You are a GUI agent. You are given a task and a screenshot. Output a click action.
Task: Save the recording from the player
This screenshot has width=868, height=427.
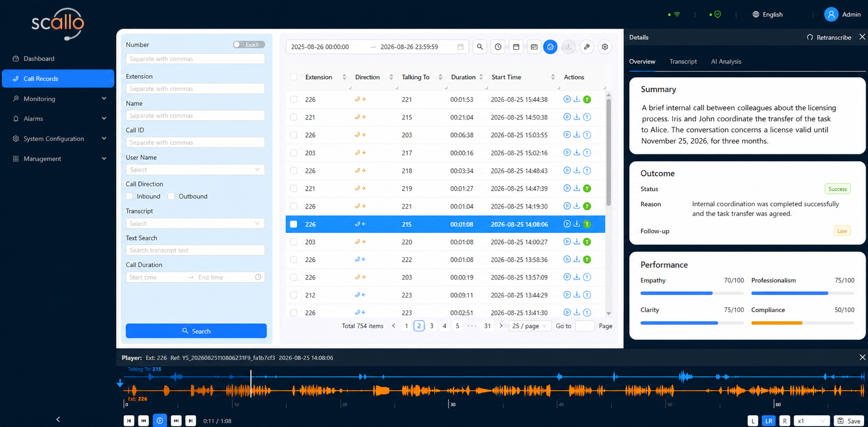(x=849, y=421)
